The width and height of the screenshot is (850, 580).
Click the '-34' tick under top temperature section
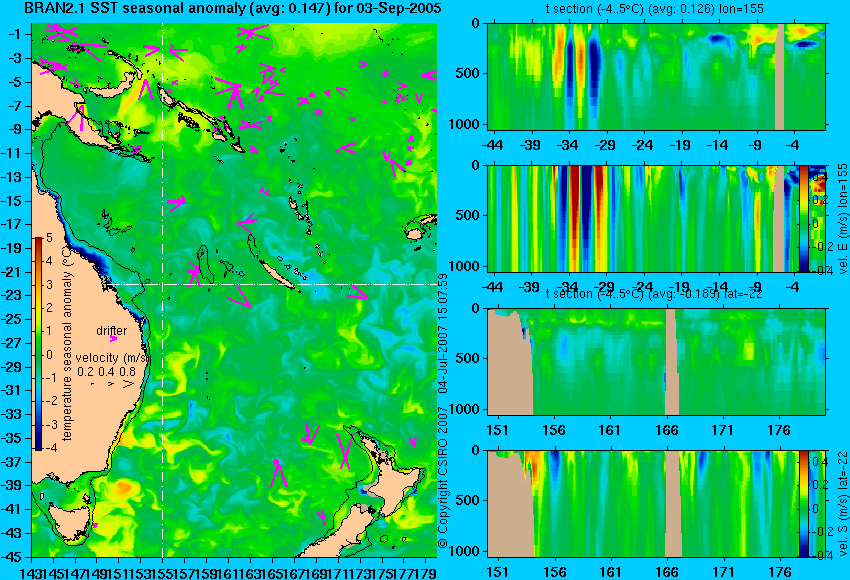[567, 145]
